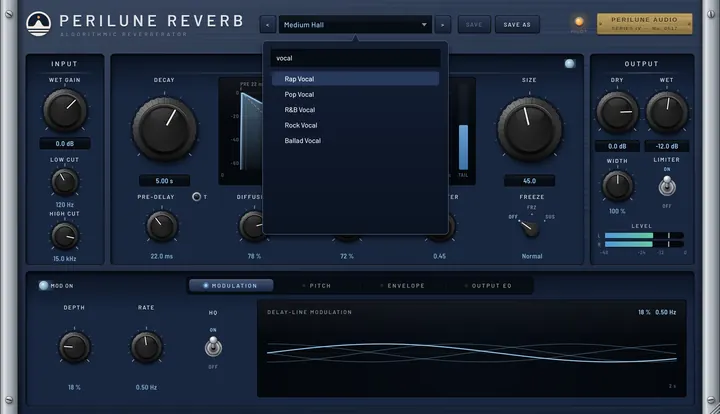Switch to the Pitch tab
720x414 pixels.
(317, 285)
